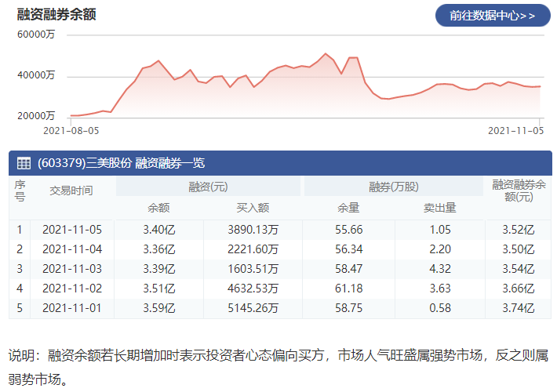Click the 40000万 axis label
Screen dimensions: 557x392
click(x=36, y=75)
